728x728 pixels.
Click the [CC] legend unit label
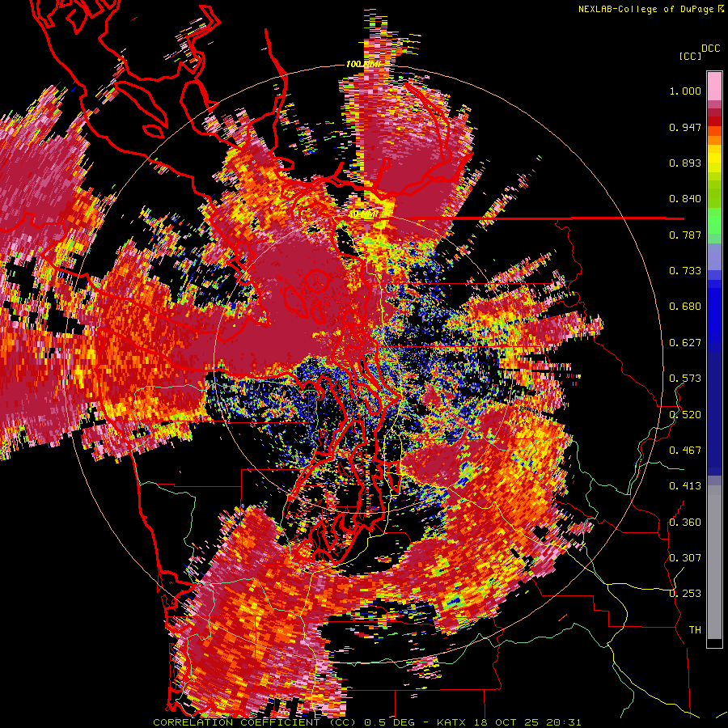click(690, 56)
